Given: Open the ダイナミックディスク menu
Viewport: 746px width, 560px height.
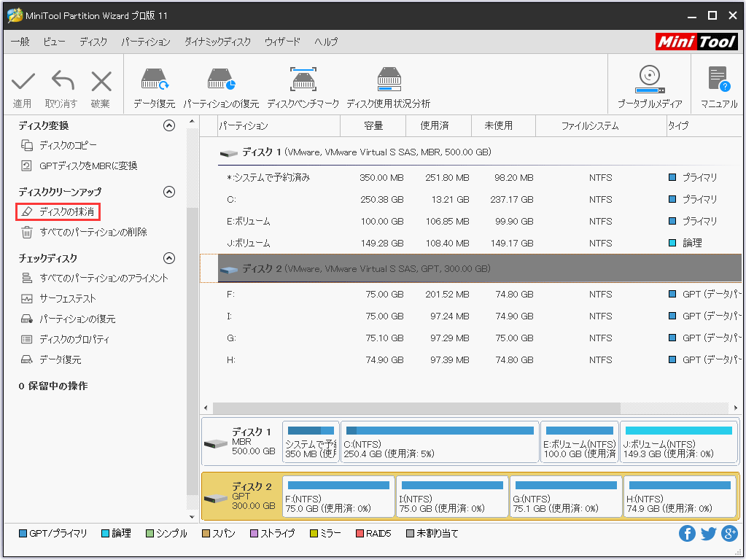Looking at the screenshot, I should click(218, 42).
